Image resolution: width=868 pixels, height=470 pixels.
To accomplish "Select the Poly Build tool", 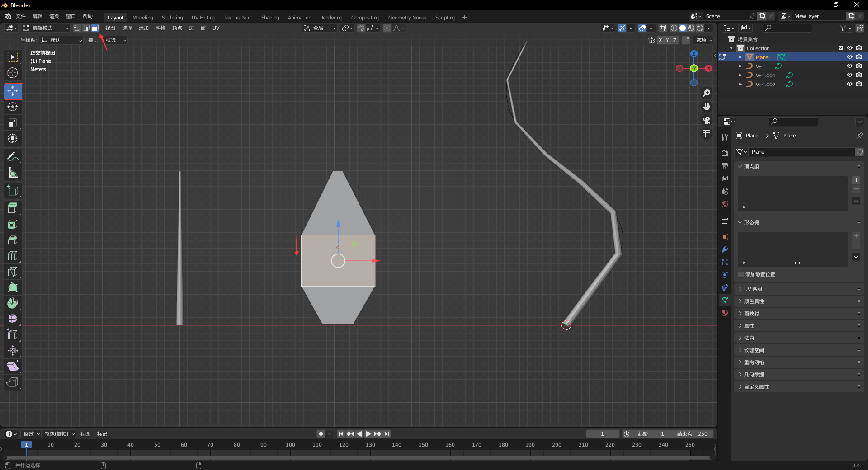I will click(x=13, y=287).
